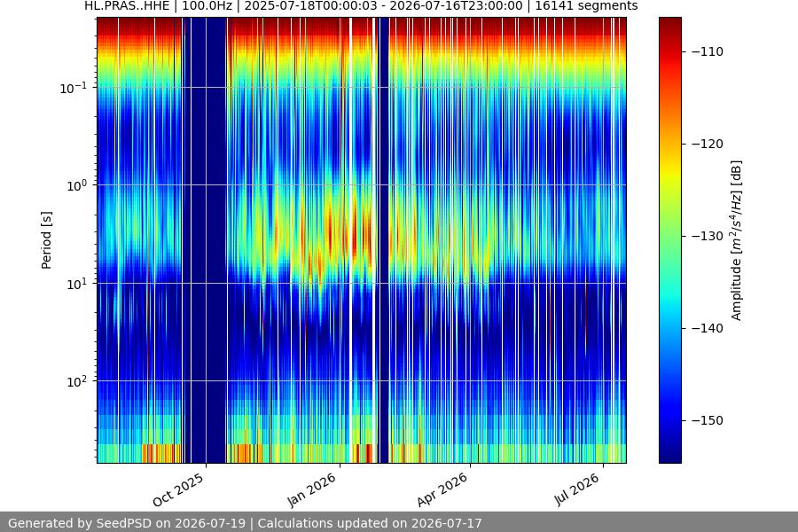This screenshot has width=798, height=532.
Task: Click the -150 colorbar tick label
Action: (708, 420)
